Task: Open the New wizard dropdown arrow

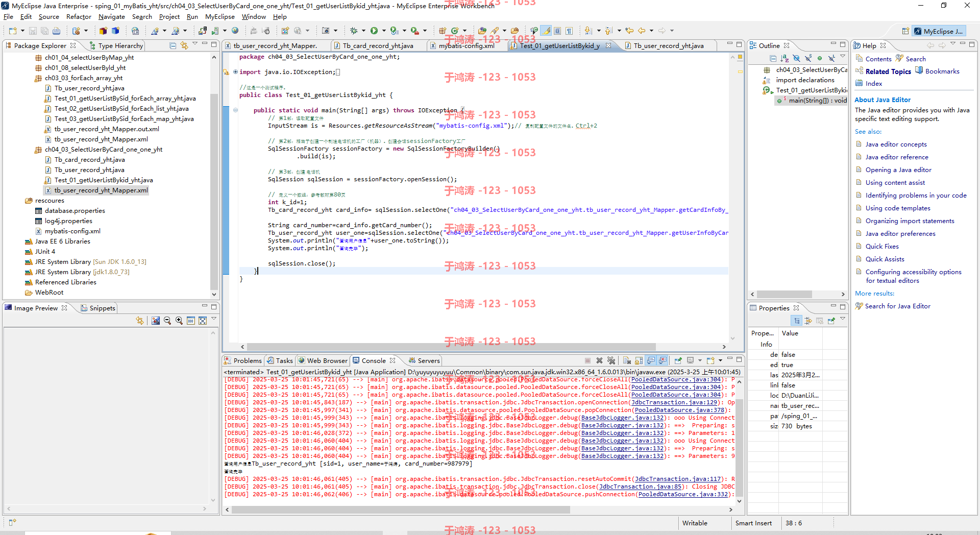Action: pos(22,31)
